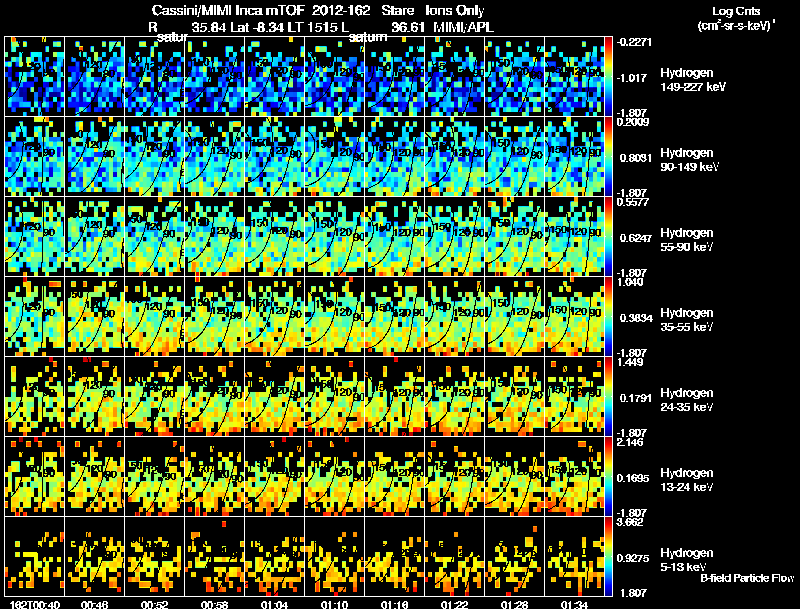Open the 13-24 keV panel at 01:16
800x609 pixels.
click(x=394, y=476)
